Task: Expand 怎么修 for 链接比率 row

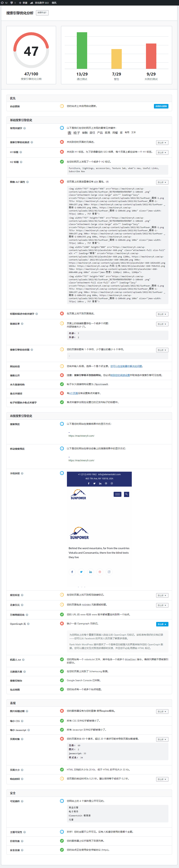Action: pos(162,324)
